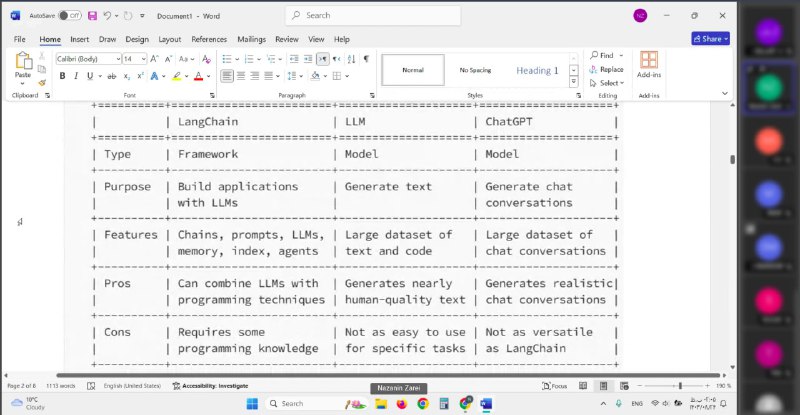800x415 pixels.
Task: Toggle Bold formatting
Action: tap(62, 76)
